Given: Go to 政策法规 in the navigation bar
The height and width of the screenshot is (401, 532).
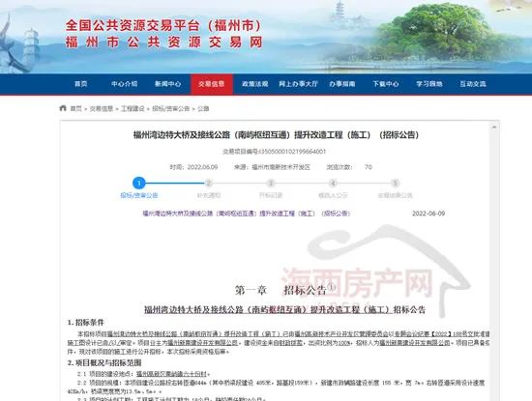Looking at the screenshot, I should (254, 84).
